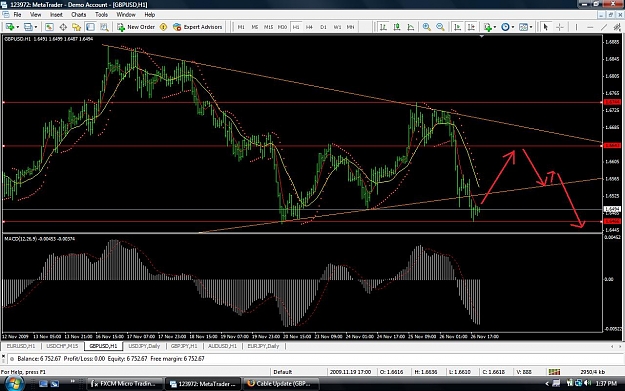This screenshot has height=391, width=625.
Task: Toggle chart Auto Scroll icon
Action: (x=458, y=27)
